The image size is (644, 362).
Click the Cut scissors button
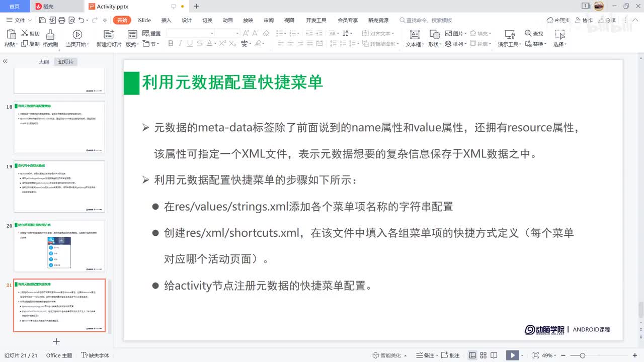(x=30, y=34)
